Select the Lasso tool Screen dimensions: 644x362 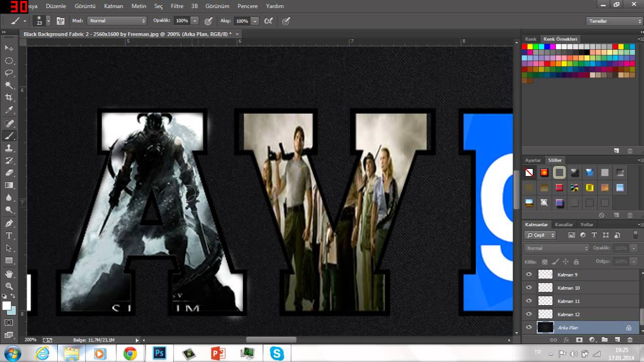[x=9, y=73]
